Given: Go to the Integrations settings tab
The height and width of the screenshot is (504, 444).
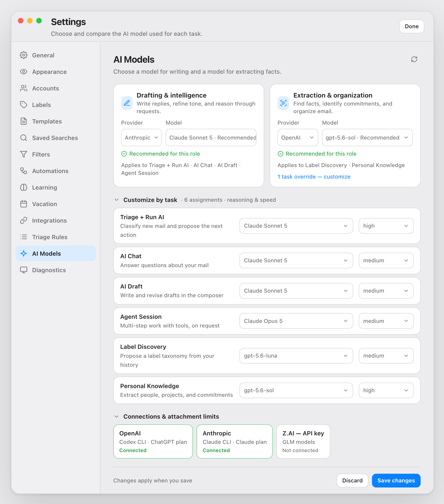Looking at the screenshot, I should click(x=56, y=220).
